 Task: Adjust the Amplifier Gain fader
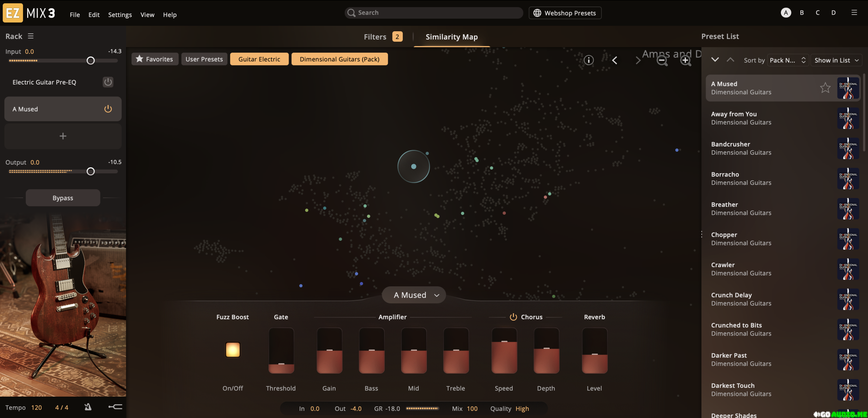pos(329,350)
